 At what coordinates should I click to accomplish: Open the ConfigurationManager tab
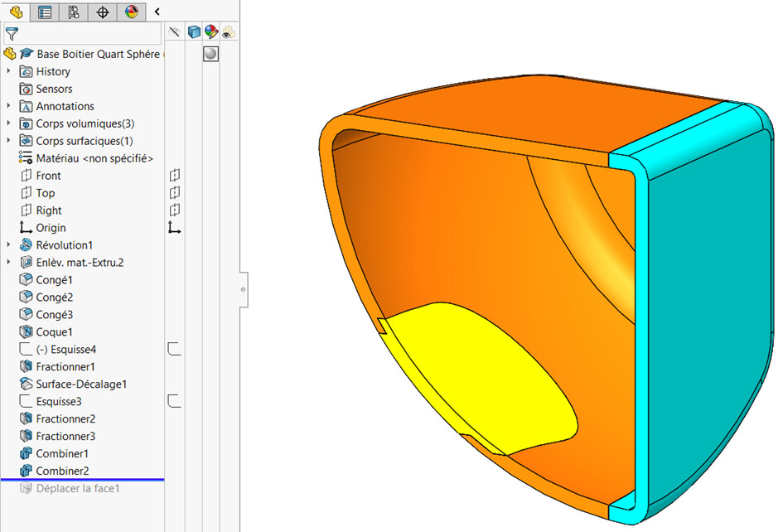tap(74, 12)
